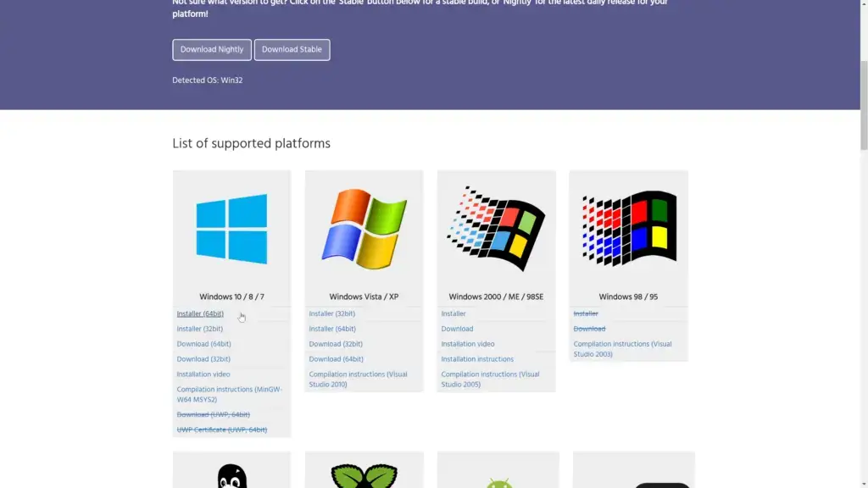
Task: Click the Linux penguin logo
Action: (232, 476)
